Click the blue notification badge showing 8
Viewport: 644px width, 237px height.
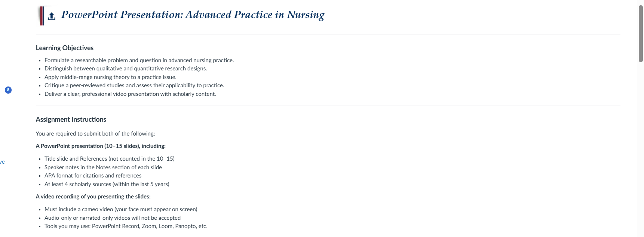point(8,90)
